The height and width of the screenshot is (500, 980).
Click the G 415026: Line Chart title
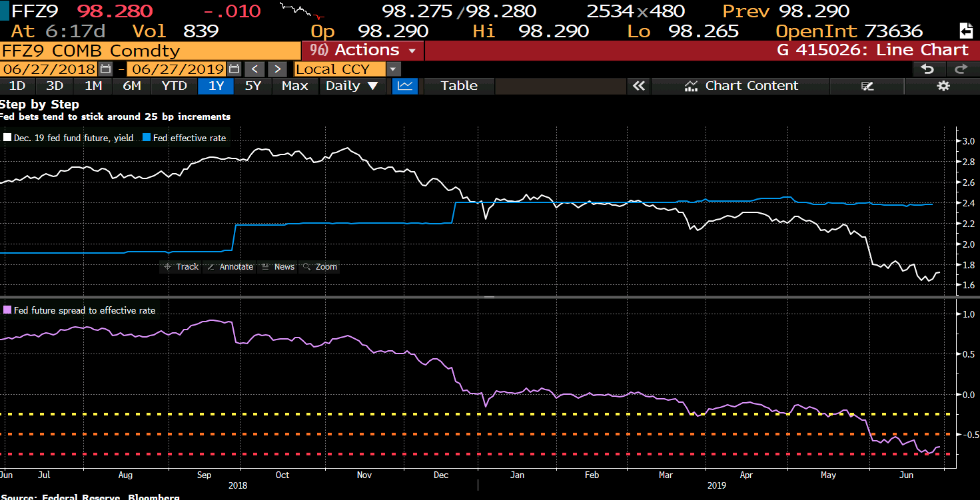point(873,51)
